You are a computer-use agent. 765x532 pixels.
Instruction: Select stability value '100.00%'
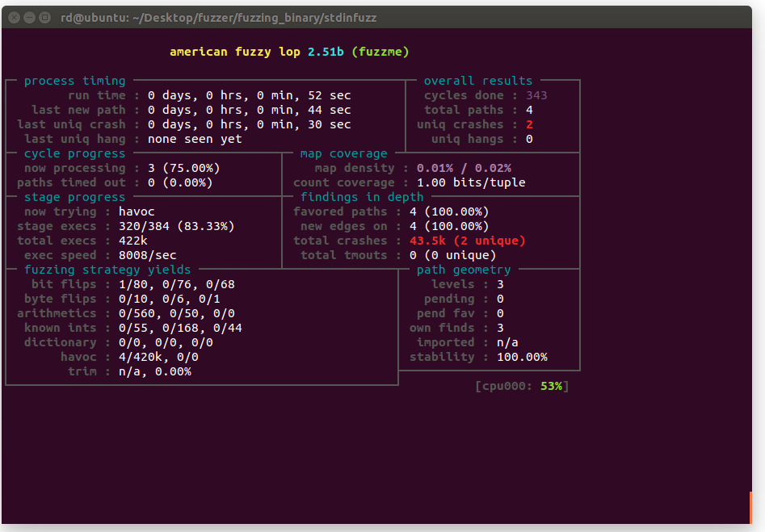click(x=522, y=358)
